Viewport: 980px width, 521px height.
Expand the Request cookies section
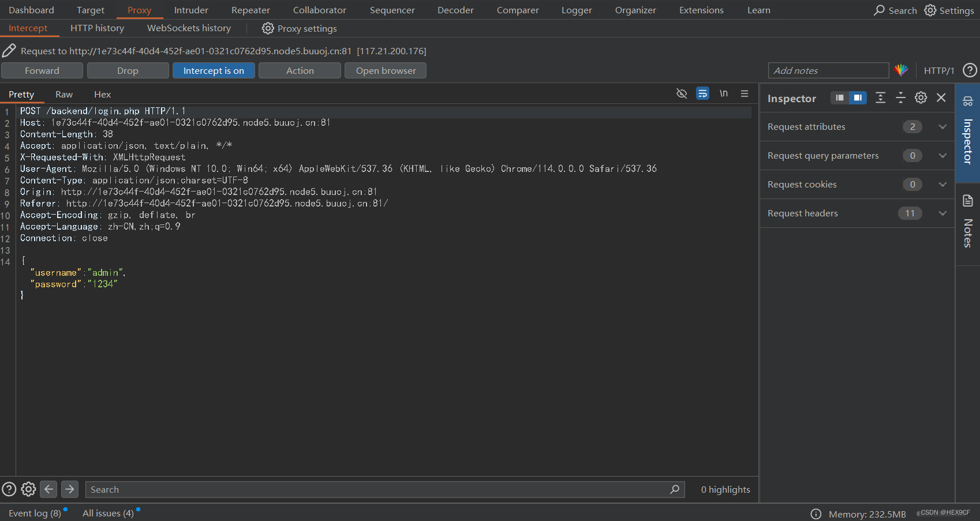pos(942,184)
